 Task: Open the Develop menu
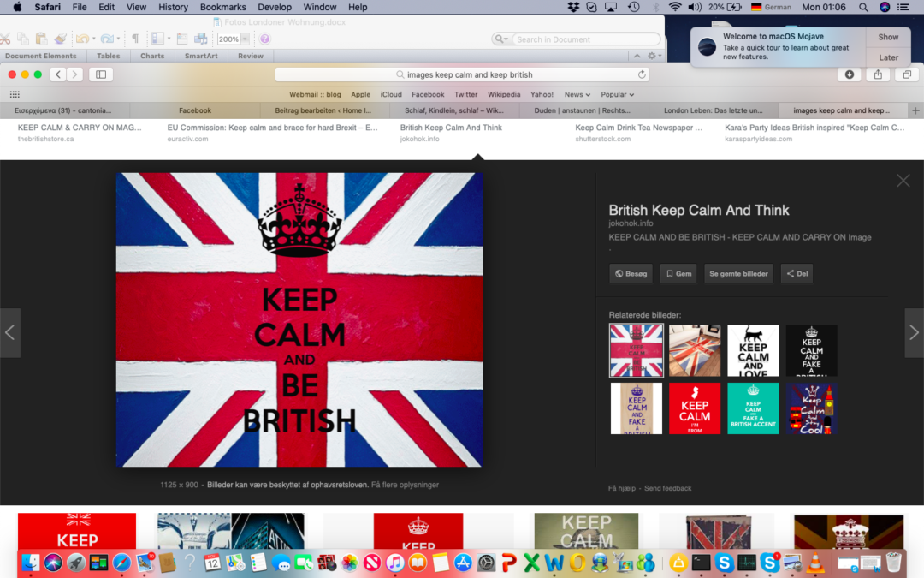click(275, 7)
